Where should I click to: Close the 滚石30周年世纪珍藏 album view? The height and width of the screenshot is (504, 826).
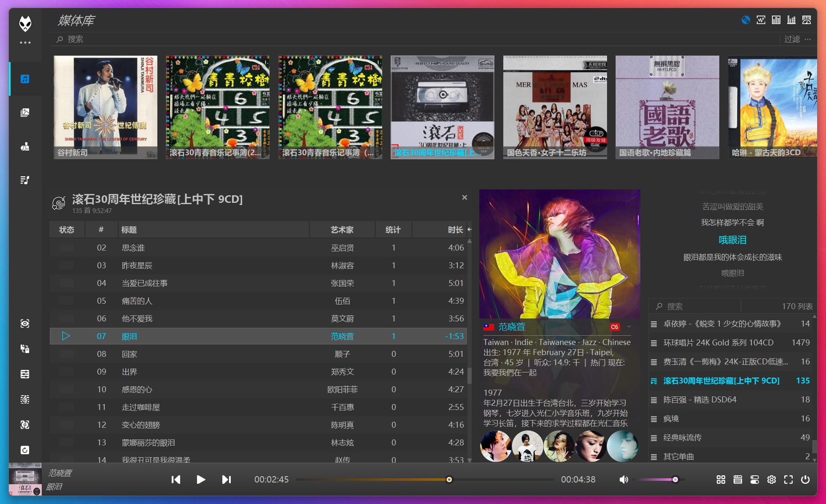[464, 197]
